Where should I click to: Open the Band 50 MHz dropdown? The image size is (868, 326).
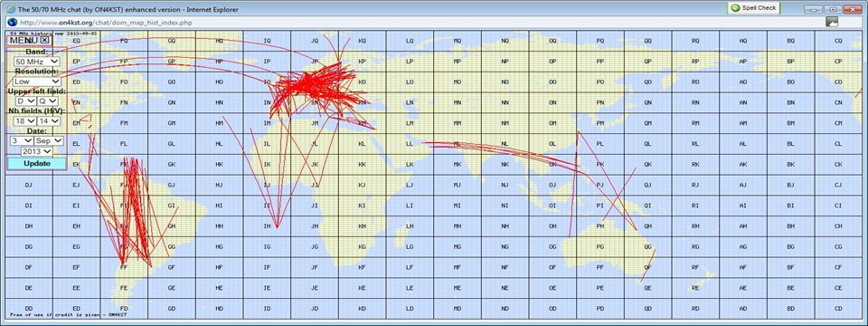(37, 62)
